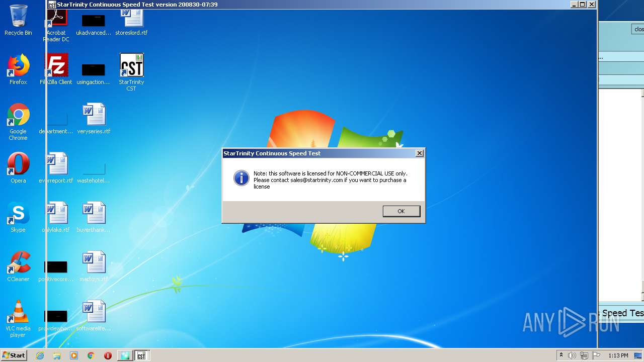Select the storeslord.rtf desktop file
This screenshot has height=362, width=644.
(x=131, y=23)
